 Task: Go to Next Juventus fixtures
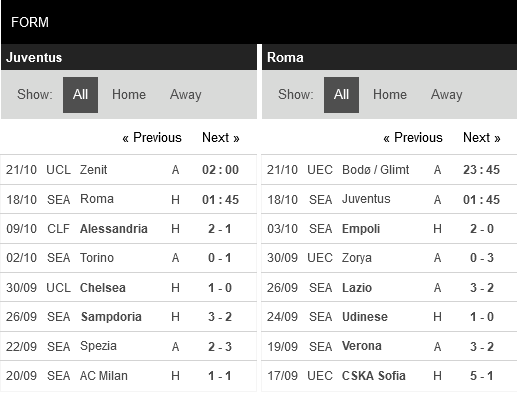(x=221, y=137)
